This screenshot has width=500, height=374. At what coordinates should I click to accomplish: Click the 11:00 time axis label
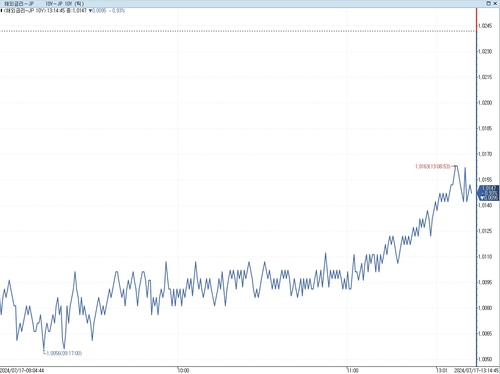(353, 370)
